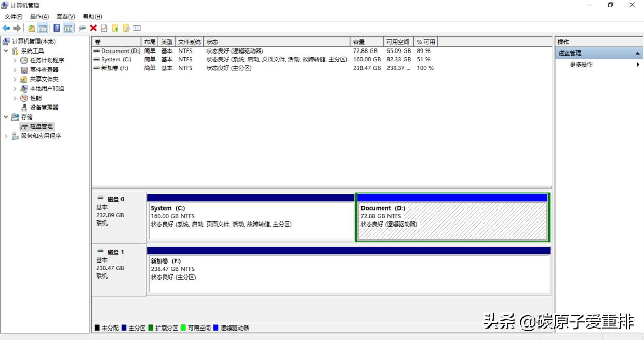Sort by the % 可用 column header
Viewport: 644px width, 340px height.
pos(426,42)
